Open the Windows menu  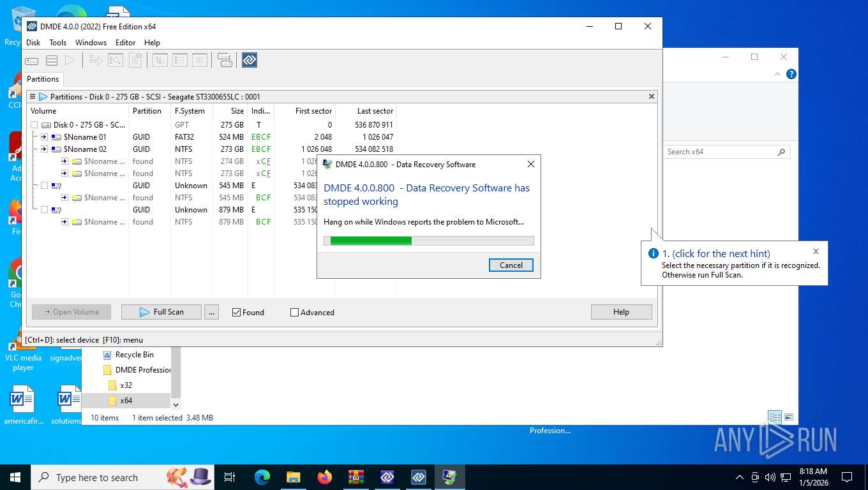tap(91, 43)
